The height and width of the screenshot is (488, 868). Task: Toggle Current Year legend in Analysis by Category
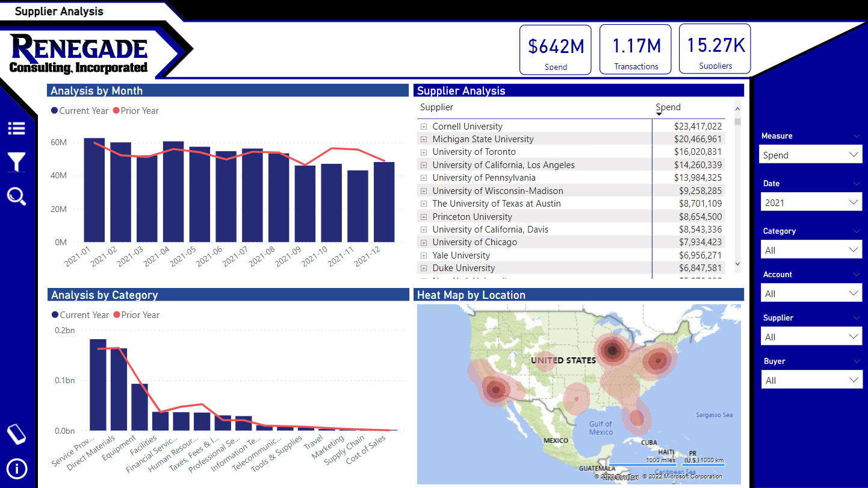[x=79, y=315]
